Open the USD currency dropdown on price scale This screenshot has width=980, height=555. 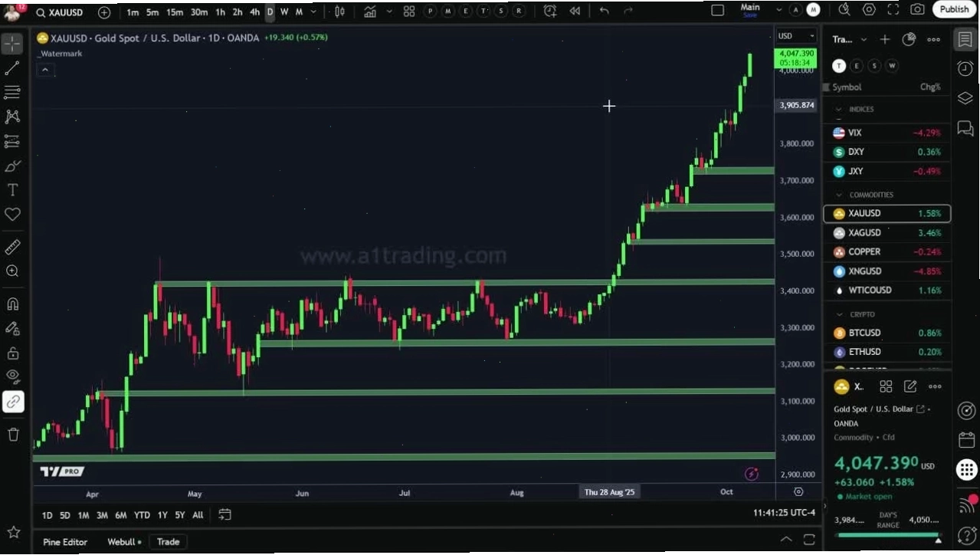(797, 36)
